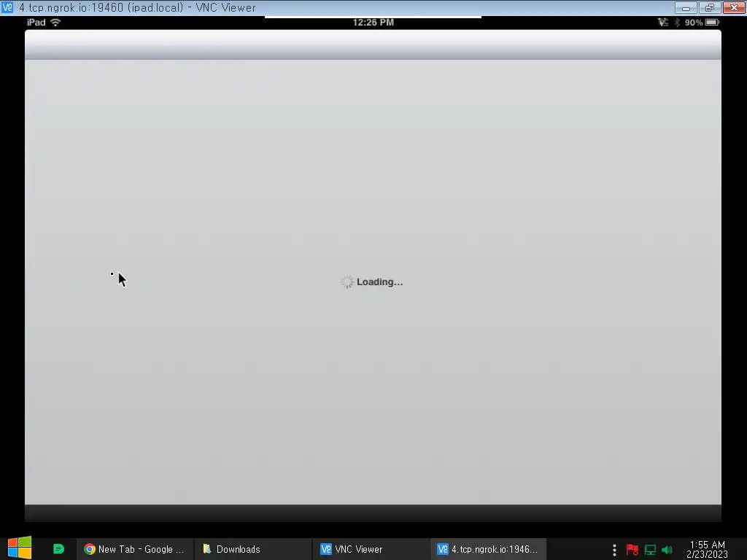Viewport: 747px width, 560px height.
Task: Close the VNC Viewer window
Action: coord(734,7)
